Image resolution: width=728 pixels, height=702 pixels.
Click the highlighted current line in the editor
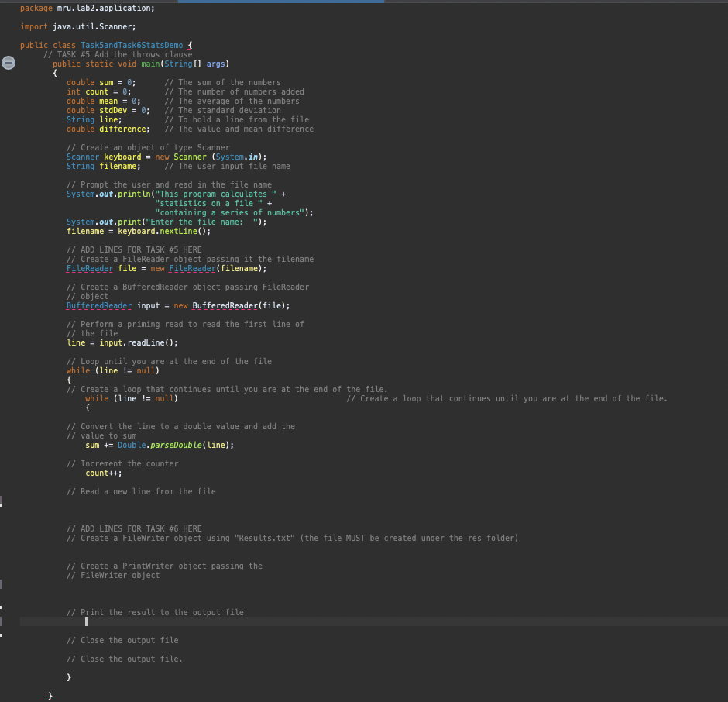pyautogui.click(x=232, y=621)
